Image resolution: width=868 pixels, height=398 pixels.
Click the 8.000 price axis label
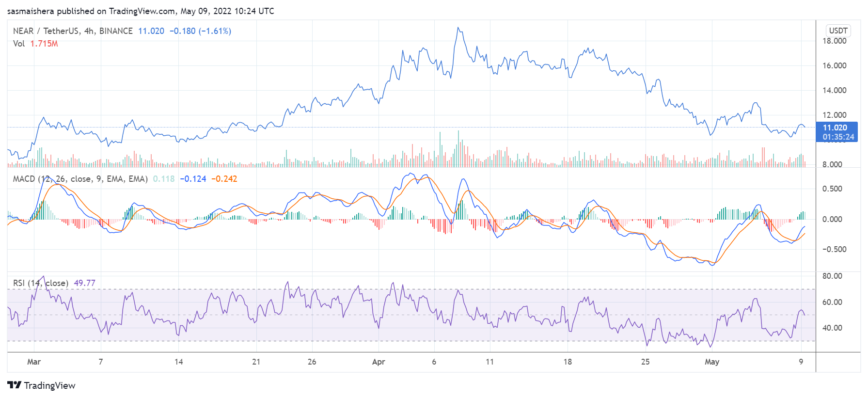click(x=832, y=164)
